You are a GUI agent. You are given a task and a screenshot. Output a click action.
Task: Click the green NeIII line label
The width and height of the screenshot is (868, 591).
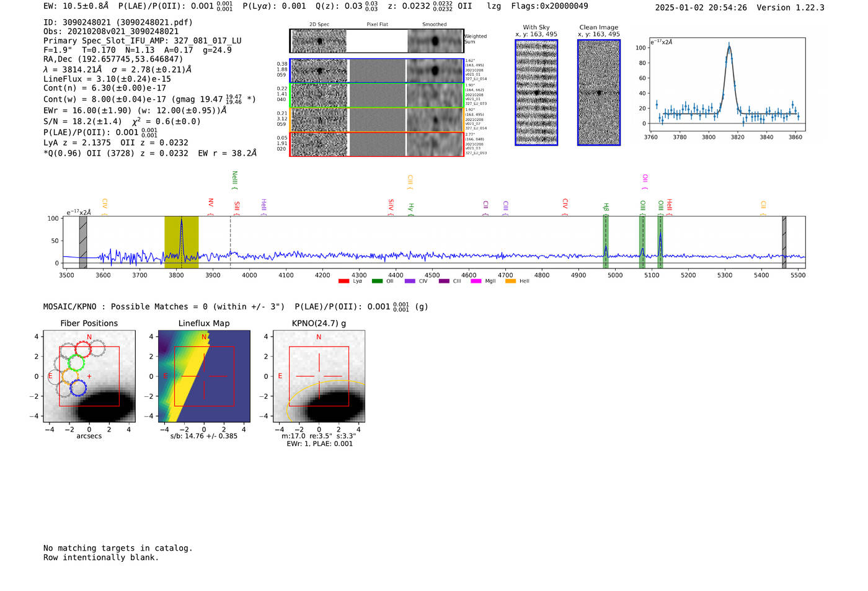click(x=234, y=180)
